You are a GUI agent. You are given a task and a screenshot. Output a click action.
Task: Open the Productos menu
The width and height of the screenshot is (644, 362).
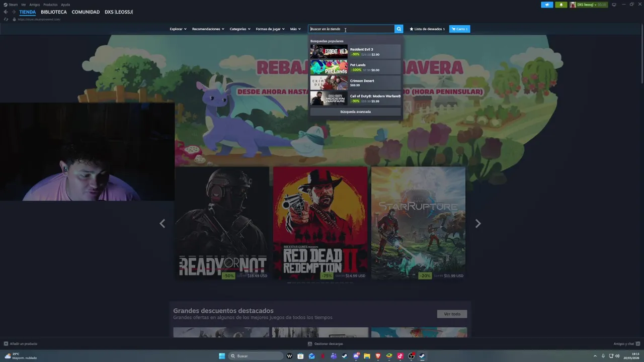[x=50, y=5]
